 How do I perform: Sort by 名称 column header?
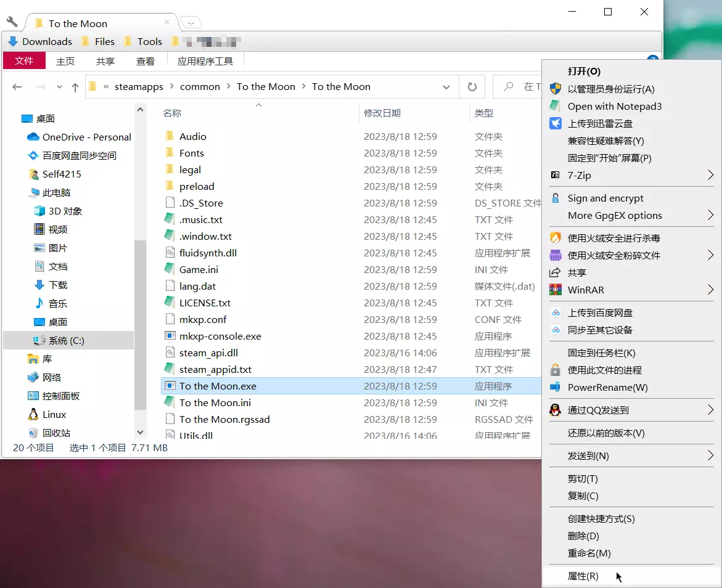[172, 113]
